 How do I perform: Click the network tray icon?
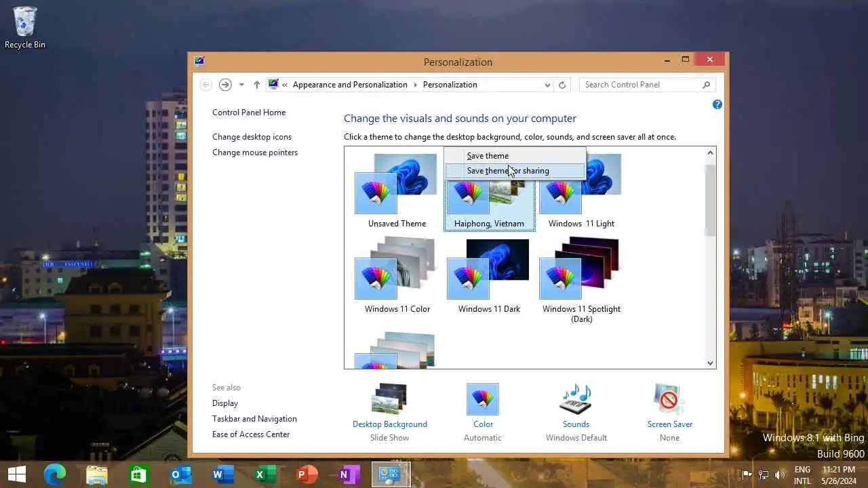(764, 474)
